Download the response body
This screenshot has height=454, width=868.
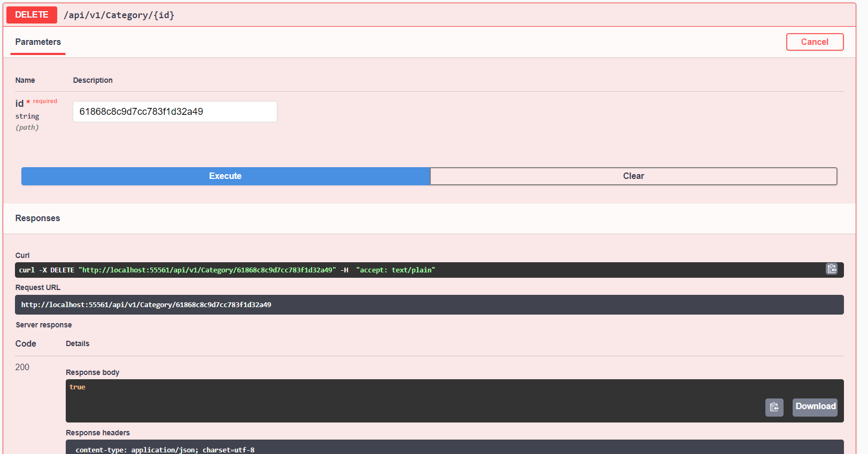coord(815,407)
